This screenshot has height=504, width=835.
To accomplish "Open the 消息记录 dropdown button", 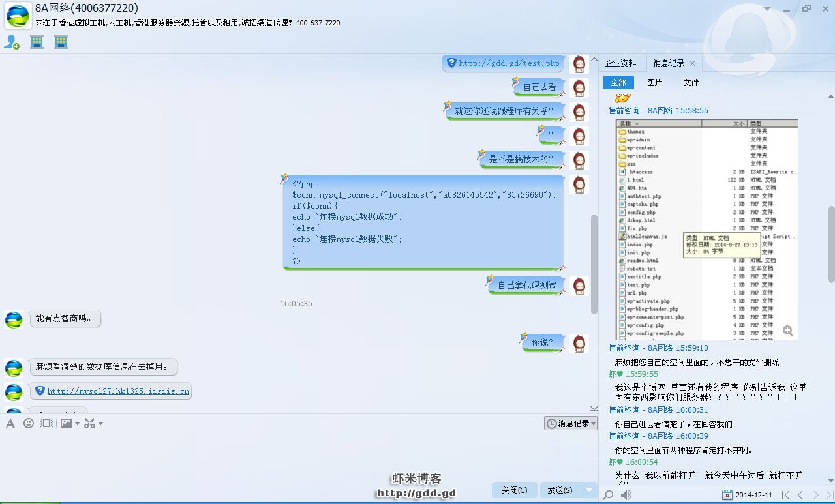I will 571,424.
